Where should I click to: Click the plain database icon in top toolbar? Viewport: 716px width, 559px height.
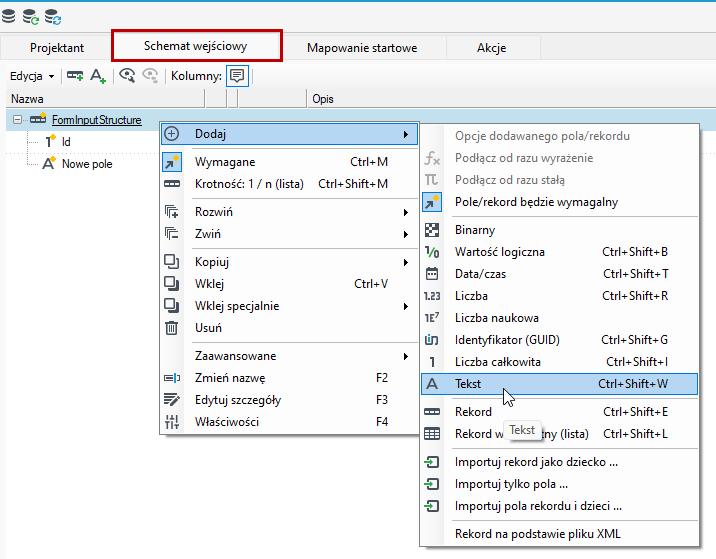pos(8,16)
